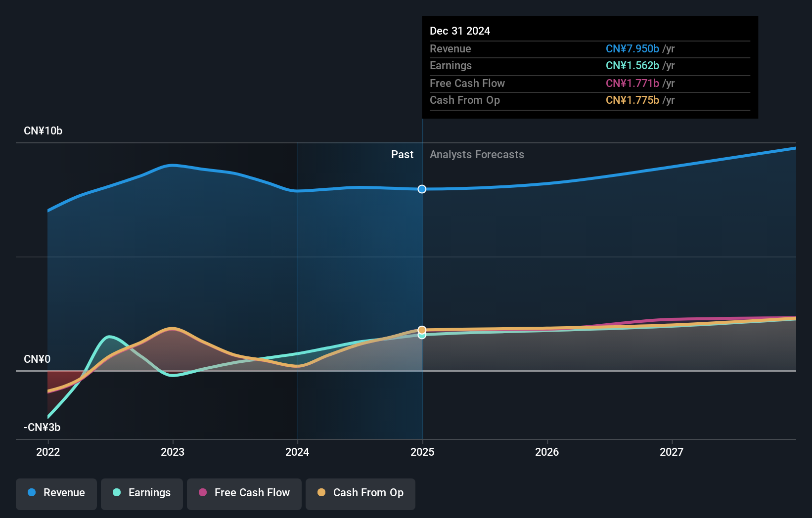The image size is (812, 518).
Task: Select the Revenue data point marker on 2025 divider
Action: pyautogui.click(x=421, y=189)
